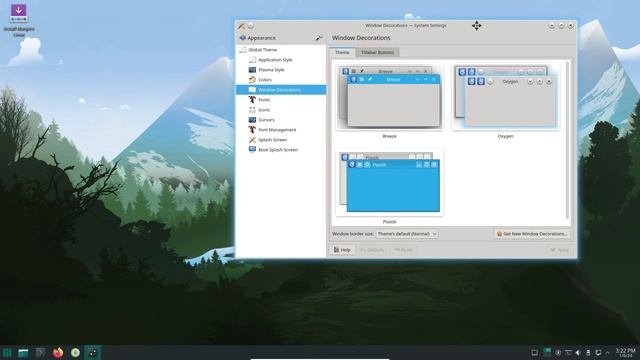Click the Breeze label under its preview
Screen dimensions: 640x360
389,136
